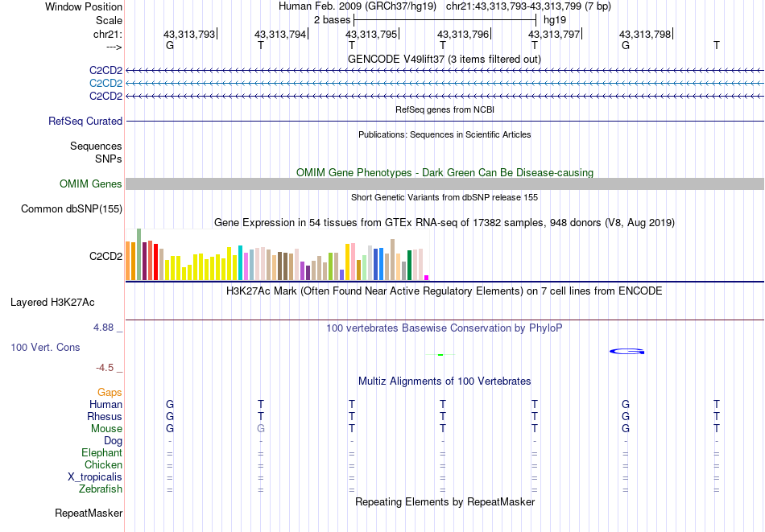Click the RepeatMasker track label
Image resolution: width=765 pixels, height=532 pixels.
pyautogui.click(x=89, y=513)
